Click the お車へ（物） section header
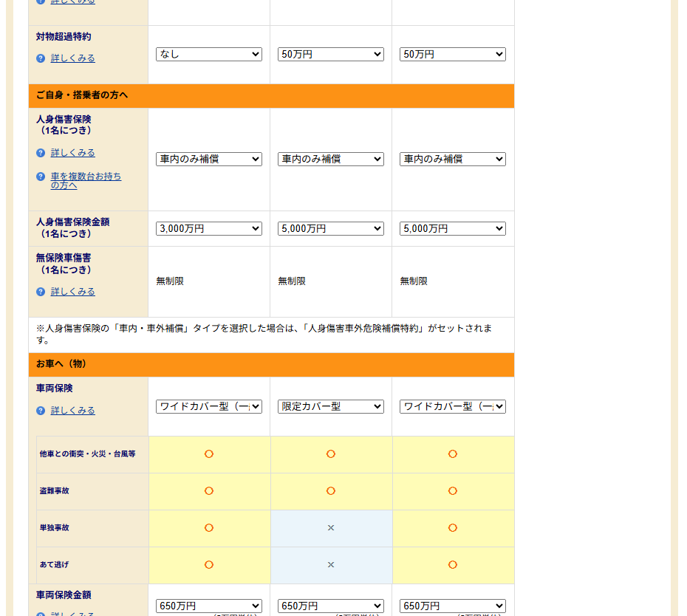The width and height of the screenshot is (687, 616). pyautogui.click(x=271, y=364)
